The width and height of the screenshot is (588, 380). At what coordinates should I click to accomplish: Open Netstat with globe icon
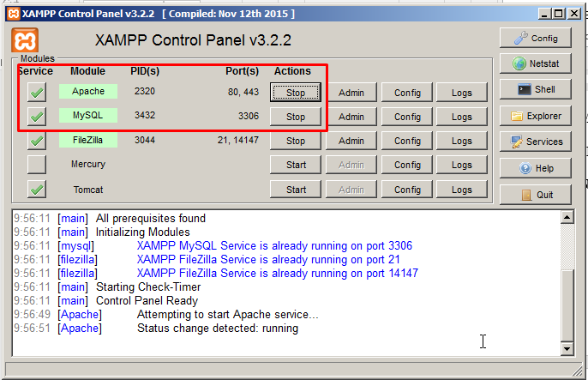pos(536,63)
